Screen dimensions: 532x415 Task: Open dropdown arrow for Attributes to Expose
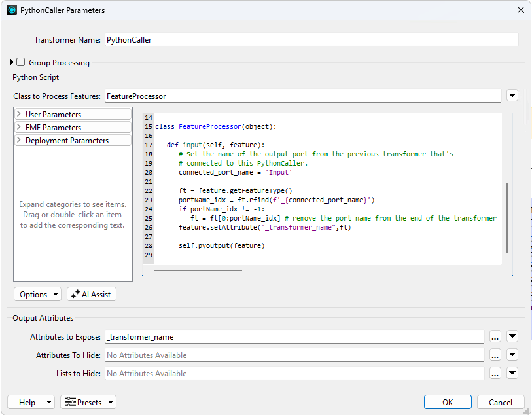[512, 336]
